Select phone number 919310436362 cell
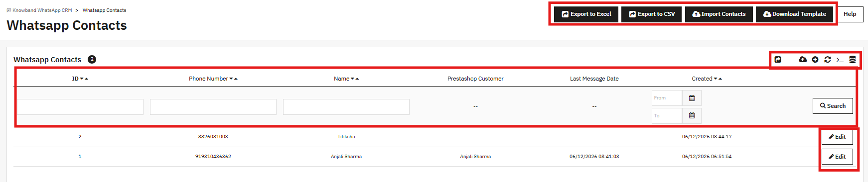 (213, 157)
